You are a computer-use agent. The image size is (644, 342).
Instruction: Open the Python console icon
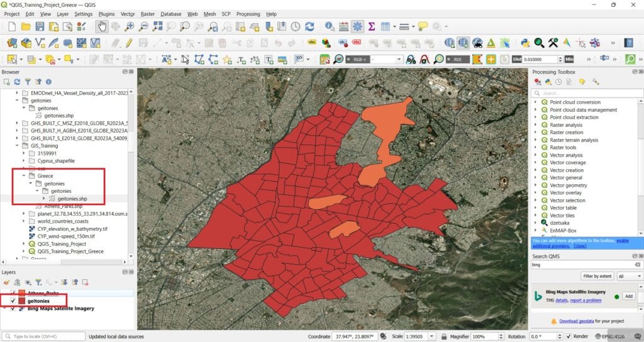coord(525,43)
